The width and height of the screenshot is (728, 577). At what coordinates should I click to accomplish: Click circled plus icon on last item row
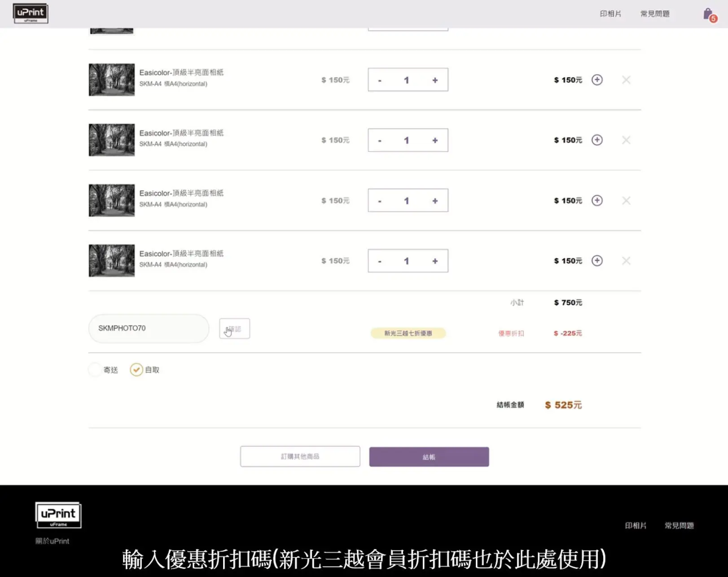(x=596, y=261)
